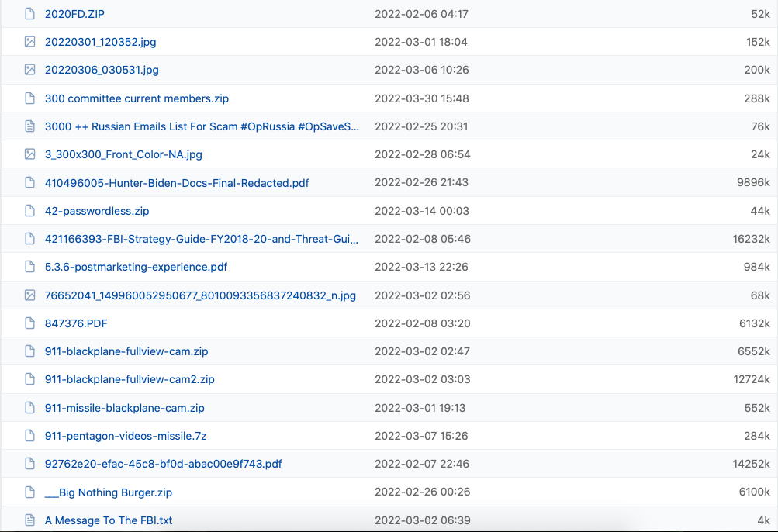The height and width of the screenshot is (532, 778).
Task: Select date 2022-03-30 15:48
Action: coord(422,98)
